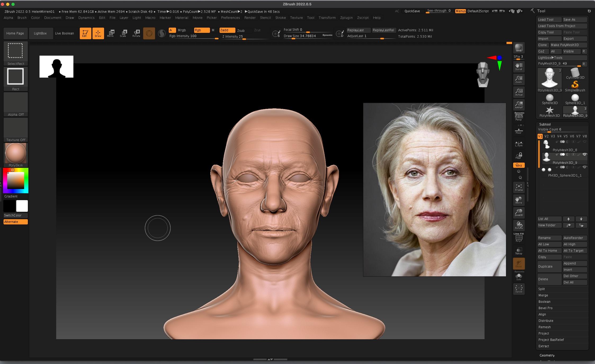The image size is (595, 364).
Task: Click the Frame view icon
Action: pyautogui.click(x=518, y=187)
